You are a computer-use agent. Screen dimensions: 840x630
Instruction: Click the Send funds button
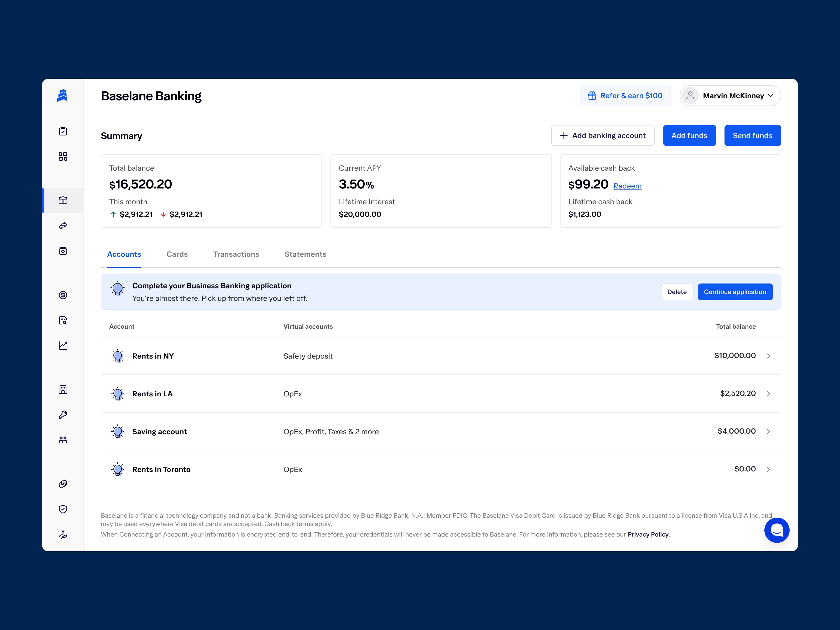pyautogui.click(x=752, y=135)
